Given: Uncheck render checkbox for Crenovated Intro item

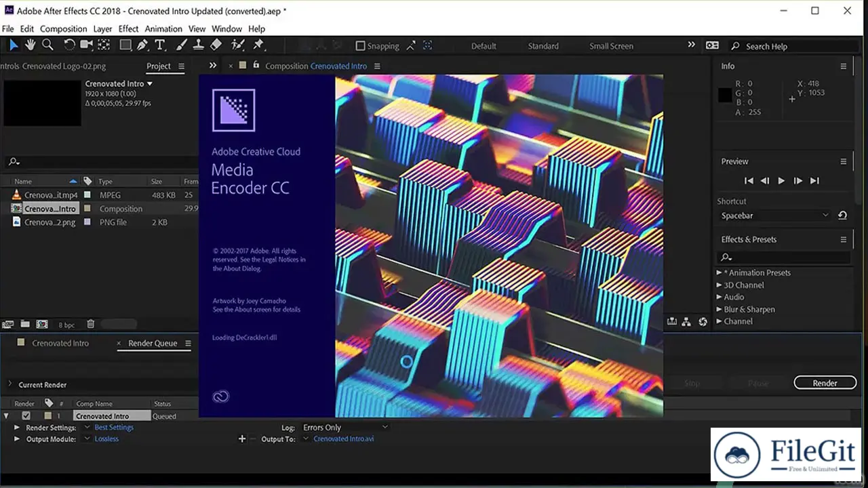Looking at the screenshot, I should (x=26, y=416).
